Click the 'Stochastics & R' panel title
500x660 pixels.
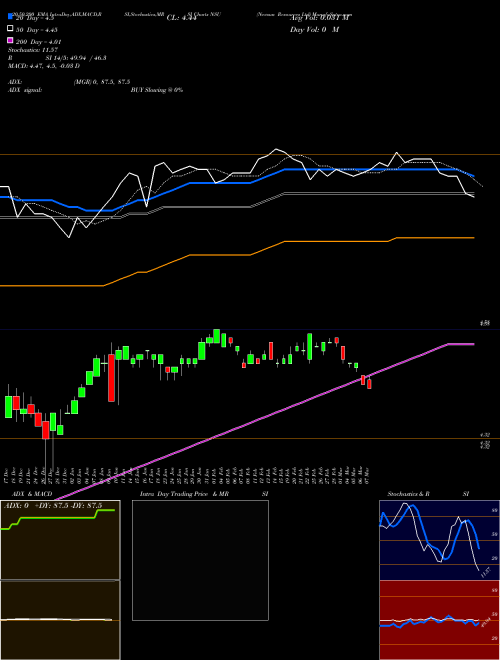pyautogui.click(x=409, y=494)
